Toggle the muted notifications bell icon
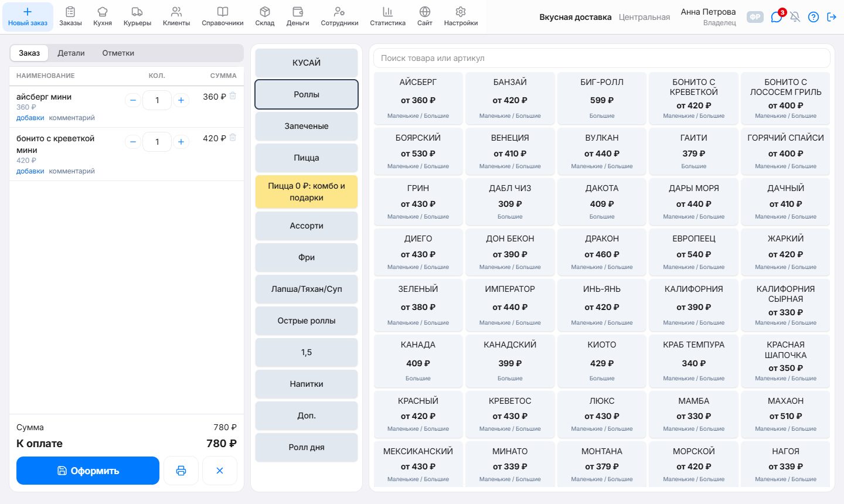The height and width of the screenshot is (504, 844). point(795,17)
